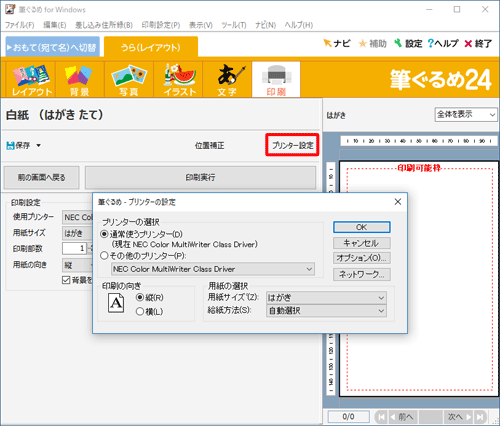This screenshot has width=500, height=426.
Task: Open the ツール menu
Action: [x=234, y=25]
